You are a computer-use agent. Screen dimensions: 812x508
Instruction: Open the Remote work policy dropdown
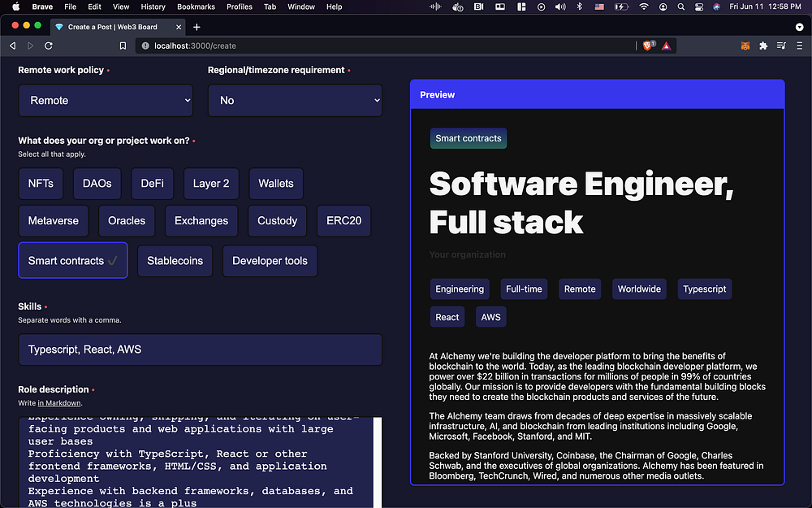106,101
